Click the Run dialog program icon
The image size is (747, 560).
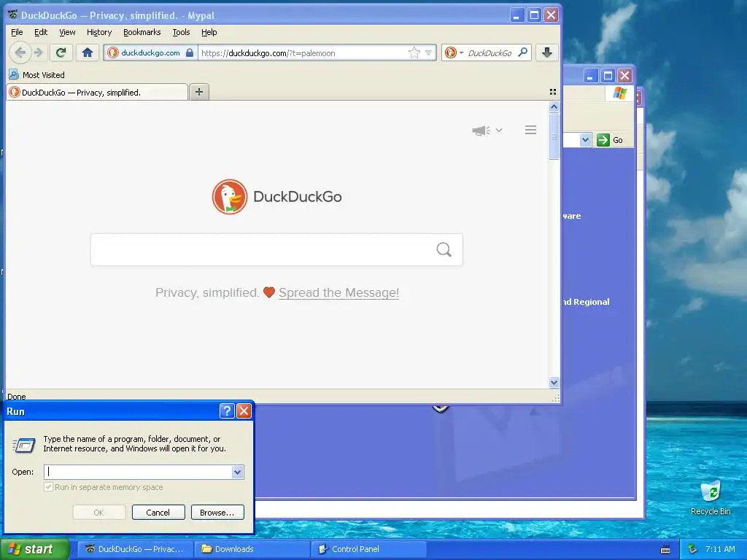coord(24,445)
